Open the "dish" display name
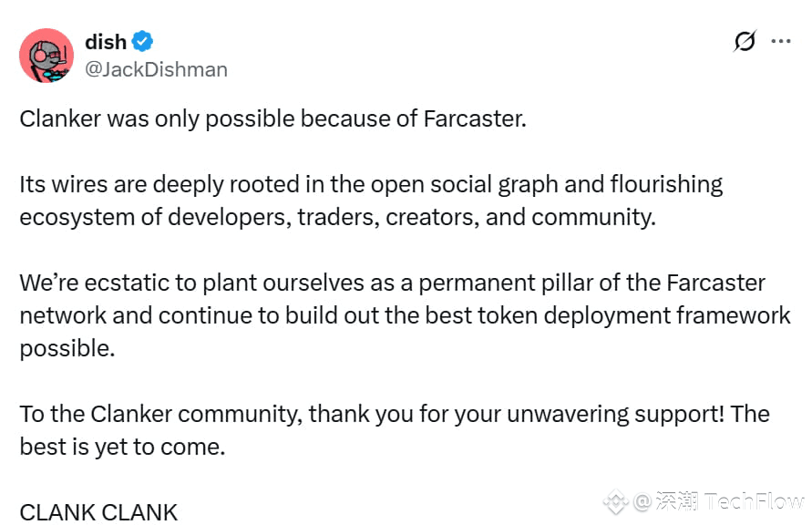 (106, 42)
